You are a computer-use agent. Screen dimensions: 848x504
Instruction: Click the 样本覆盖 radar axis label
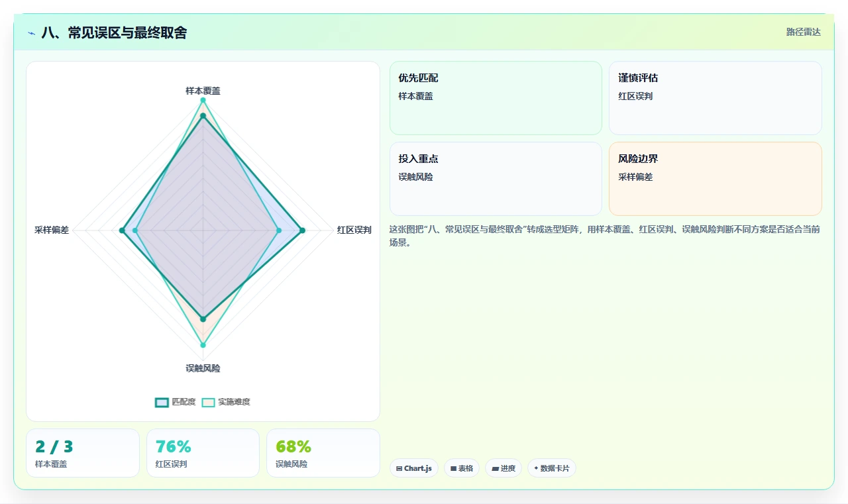click(x=203, y=91)
